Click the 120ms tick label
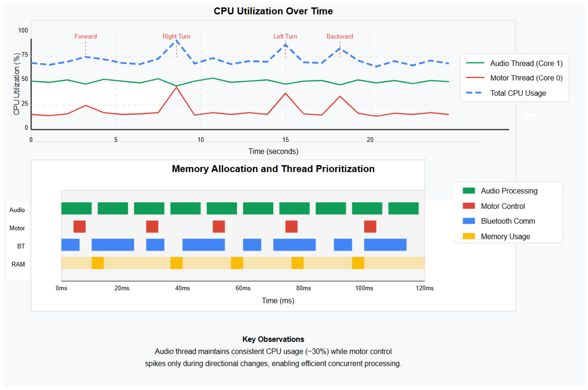The image size is (588, 390). [425, 289]
